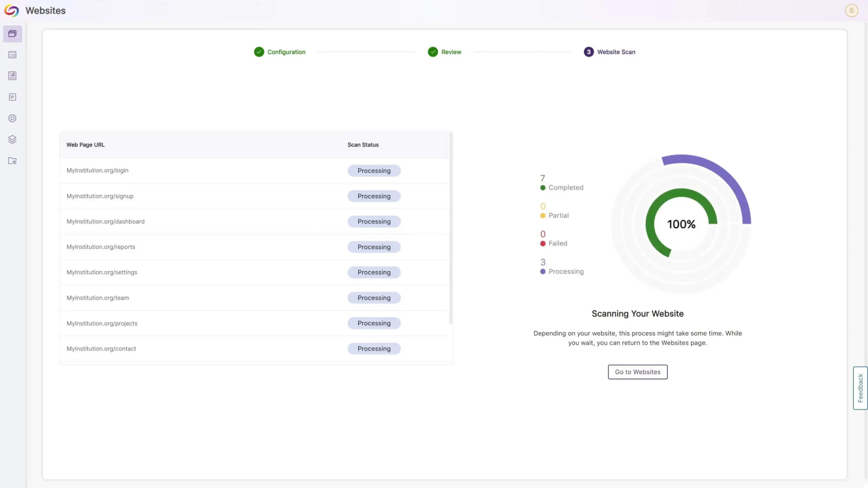Click the Processing legend entry in chart
Screen dimensions: 868x488
click(x=562, y=267)
